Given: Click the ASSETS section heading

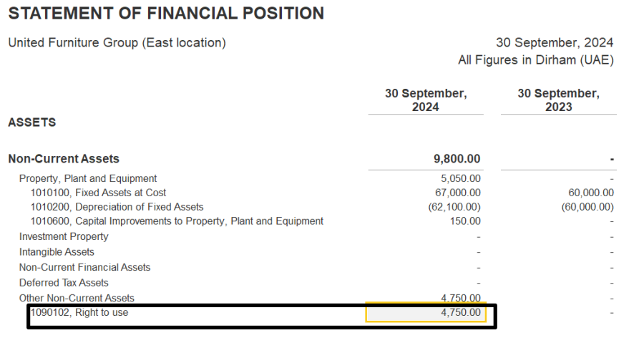Looking at the screenshot, I should [32, 122].
